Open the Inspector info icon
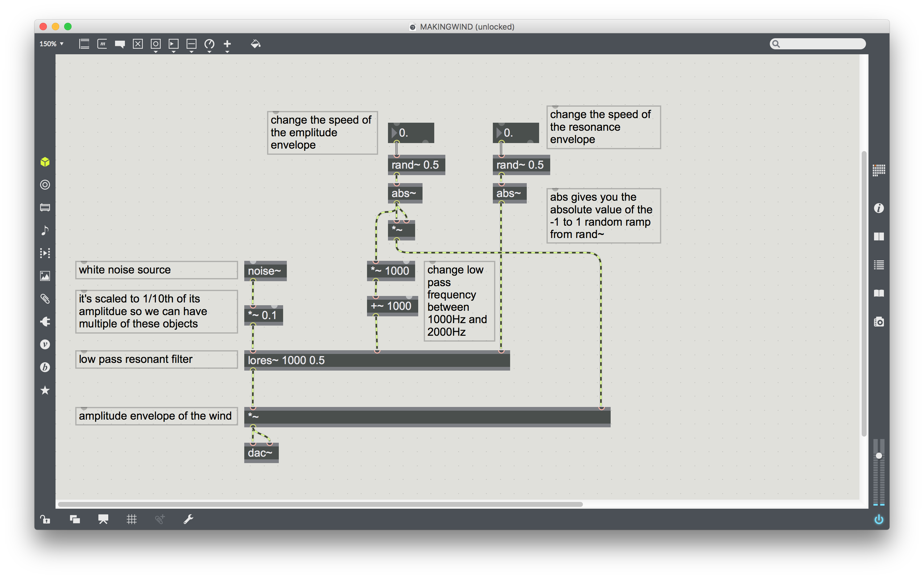This screenshot has height=579, width=924. tap(879, 208)
